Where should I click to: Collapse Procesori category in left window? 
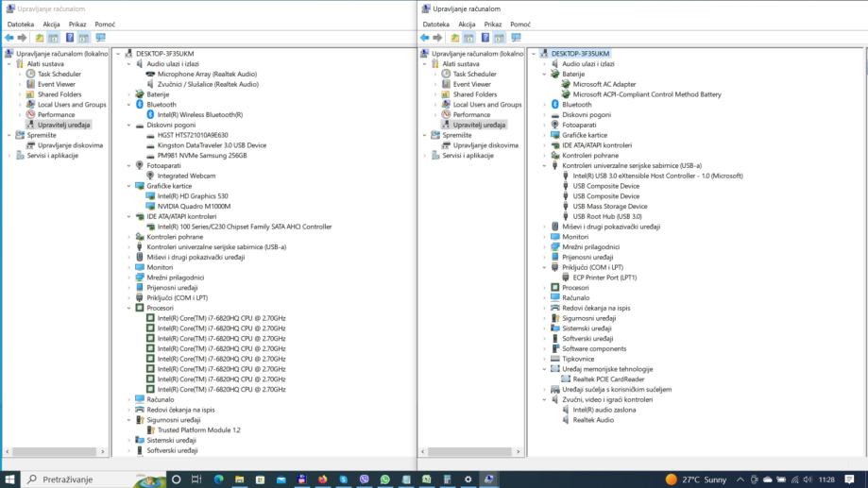pos(129,308)
